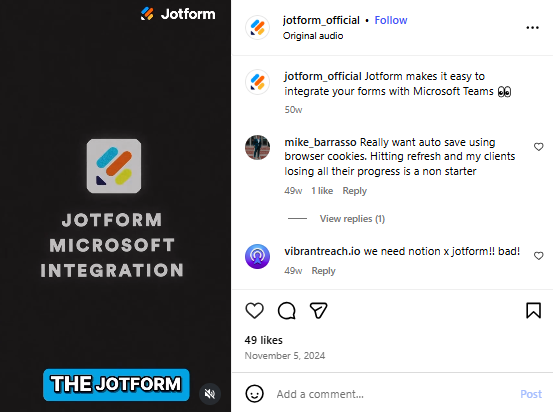
Task: Reply to mike_barrasso's comment
Action: tap(354, 191)
